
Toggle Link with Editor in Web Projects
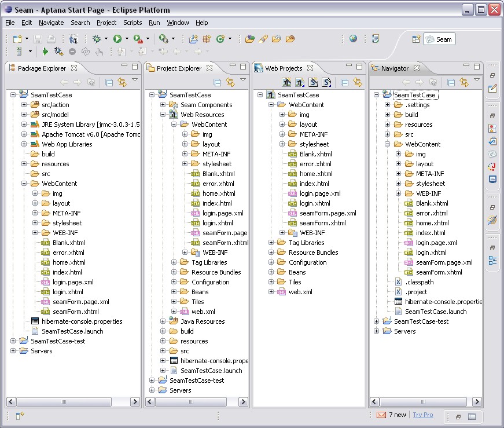pos(357,82)
